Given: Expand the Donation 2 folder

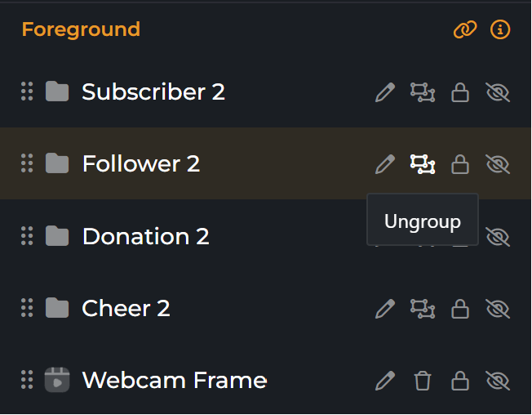Looking at the screenshot, I should tap(56, 236).
